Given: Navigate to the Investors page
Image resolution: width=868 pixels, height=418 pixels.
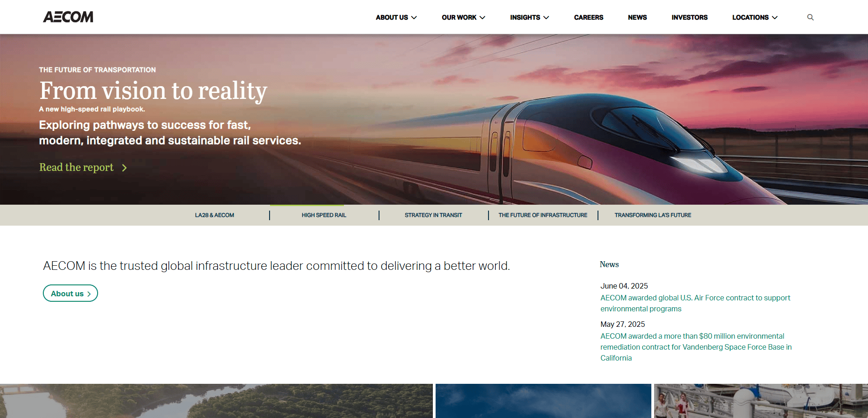Looking at the screenshot, I should 689,17.
